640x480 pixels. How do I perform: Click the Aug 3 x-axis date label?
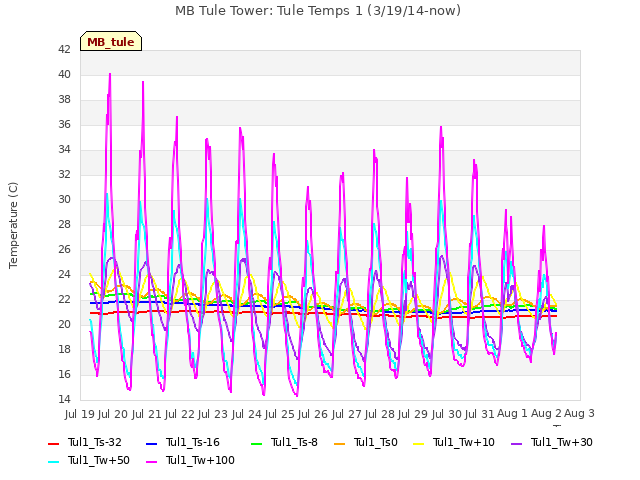coord(579,414)
